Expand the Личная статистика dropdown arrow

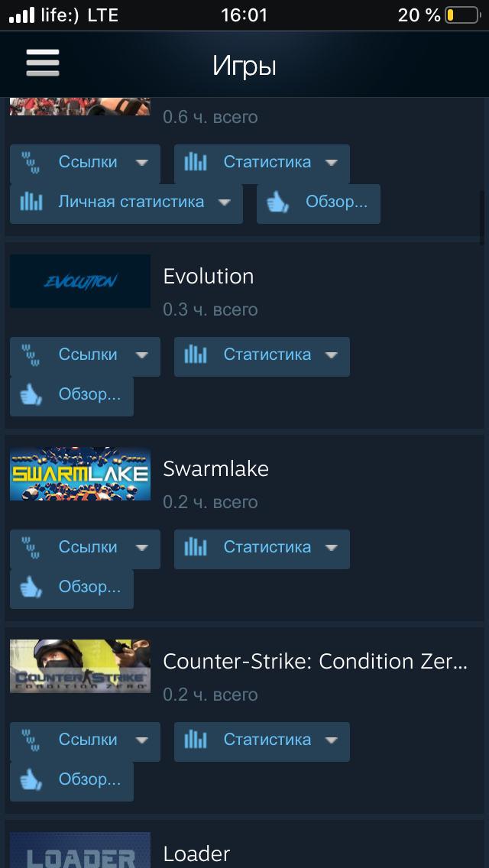click(x=225, y=202)
